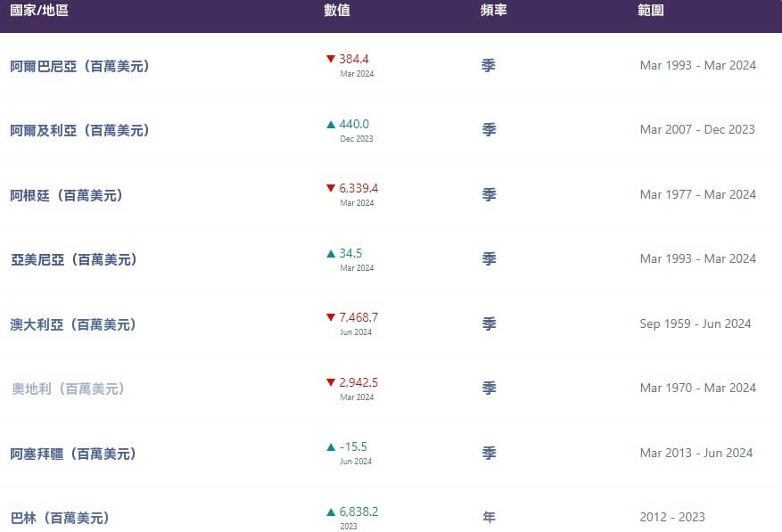The height and width of the screenshot is (532, 782).
Task: Click red down arrow beside 384.4
Action: point(330,59)
